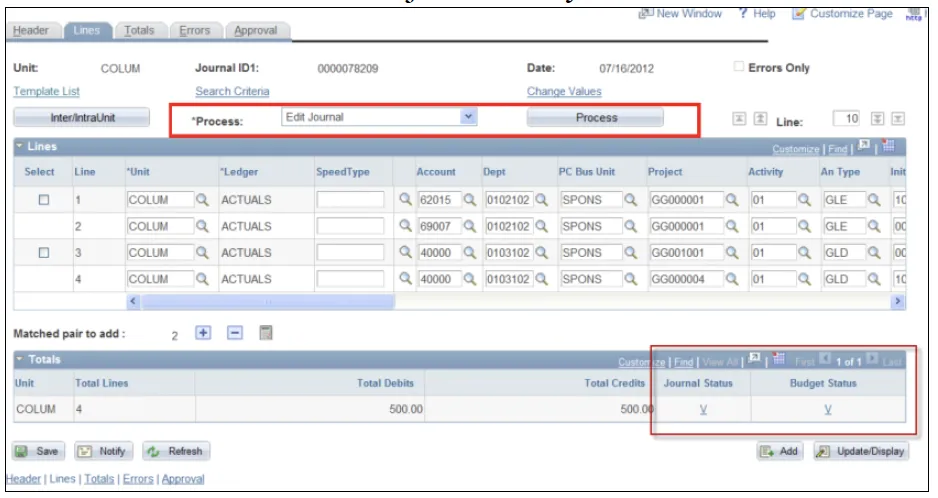Look up Project GG001001 magnifier
Screen dimensions: 938x498
click(732, 253)
